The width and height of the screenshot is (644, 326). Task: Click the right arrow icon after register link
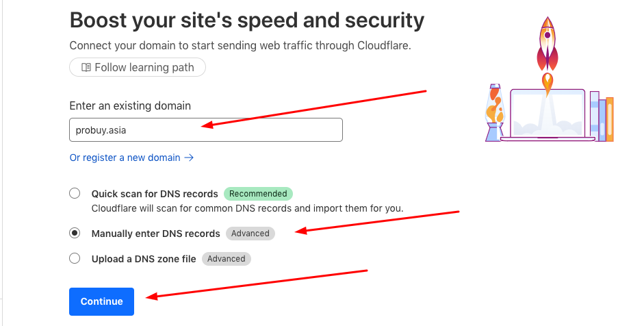click(x=189, y=158)
